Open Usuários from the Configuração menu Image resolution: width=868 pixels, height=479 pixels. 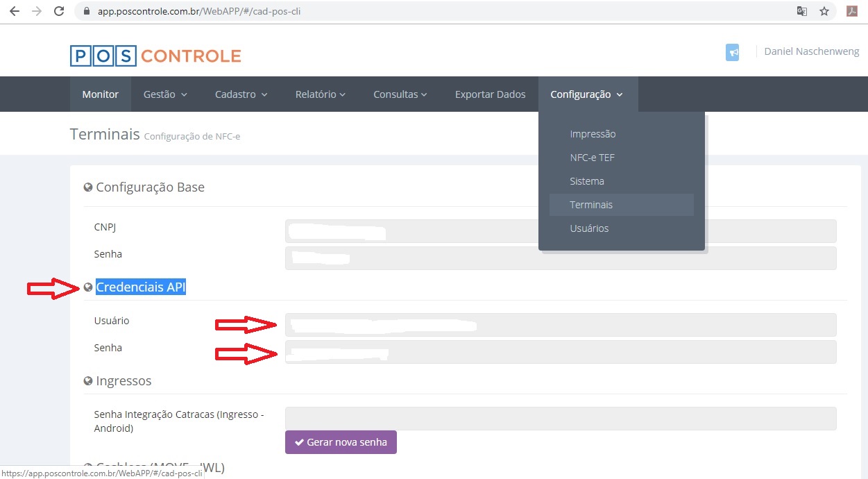(x=622, y=228)
